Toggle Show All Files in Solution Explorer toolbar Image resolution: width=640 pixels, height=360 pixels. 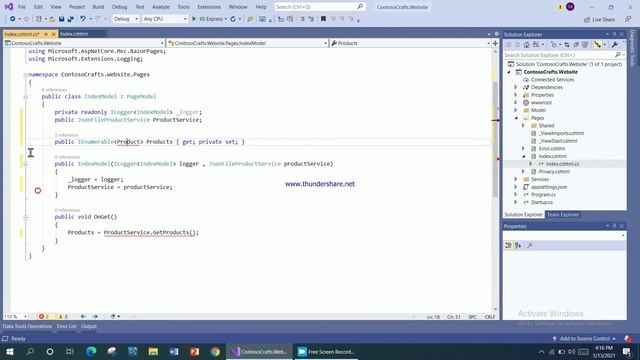coord(585,45)
